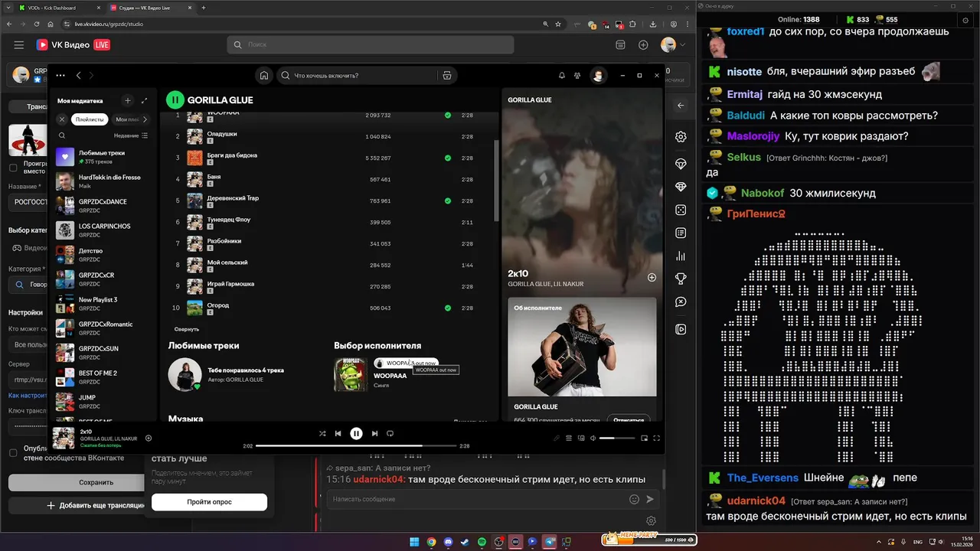
Task: Open the Любимые треки playlist
Action: 103,157
